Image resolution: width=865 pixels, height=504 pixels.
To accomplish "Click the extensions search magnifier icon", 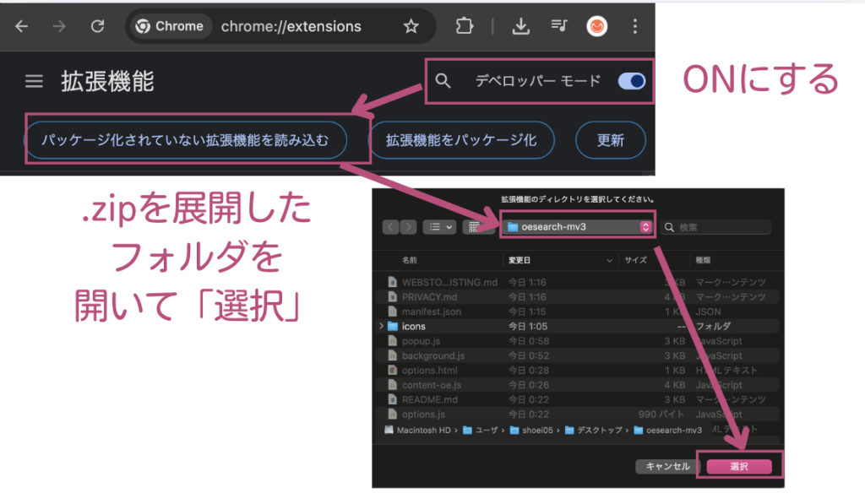I will tap(443, 81).
